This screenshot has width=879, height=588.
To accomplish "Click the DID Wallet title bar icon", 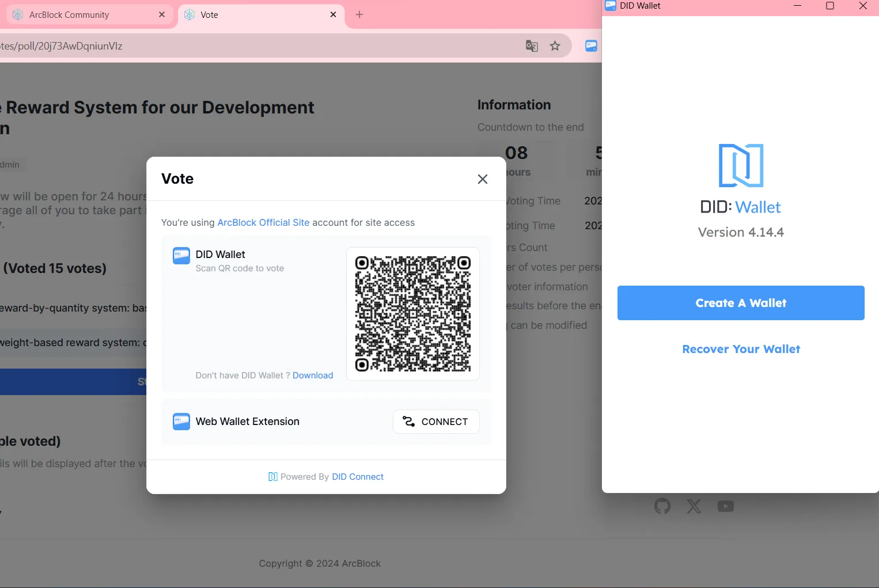I will click(x=611, y=6).
